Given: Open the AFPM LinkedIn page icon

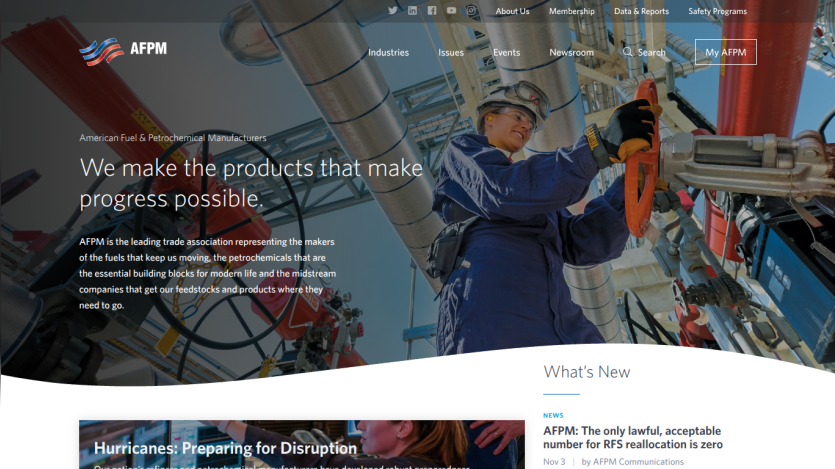Looking at the screenshot, I should [x=412, y=11].
